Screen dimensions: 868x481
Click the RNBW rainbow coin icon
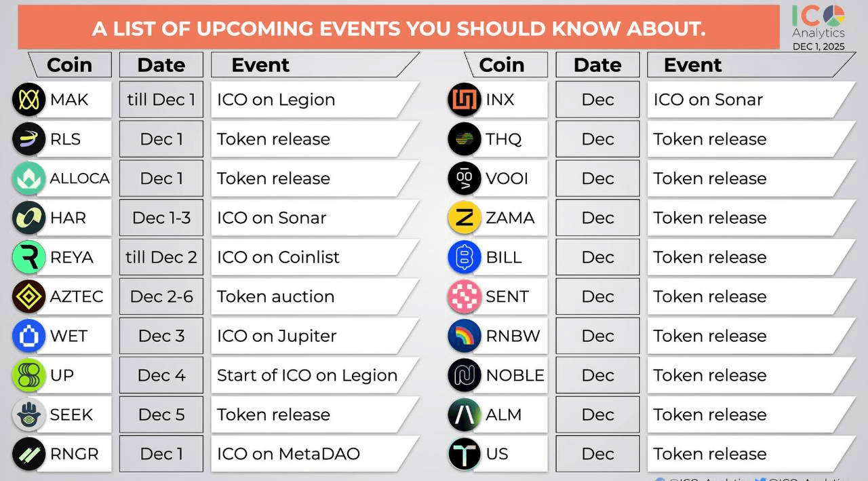(465, 336)
